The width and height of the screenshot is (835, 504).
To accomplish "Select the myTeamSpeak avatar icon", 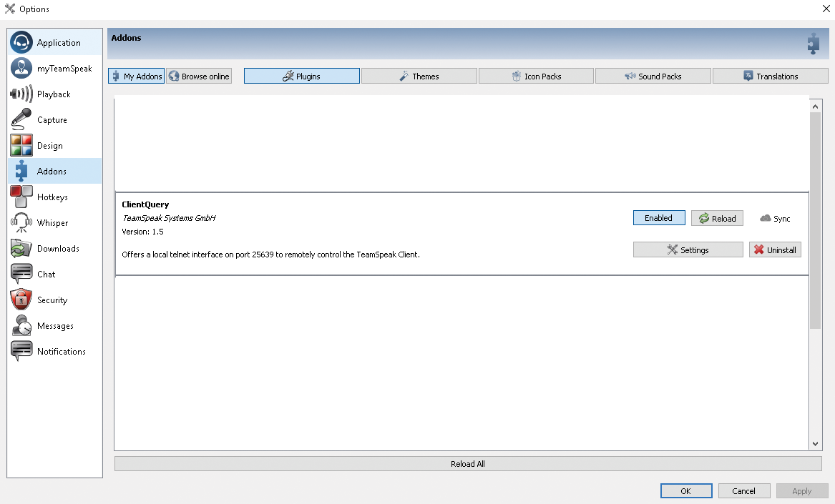I will point(21,68).
